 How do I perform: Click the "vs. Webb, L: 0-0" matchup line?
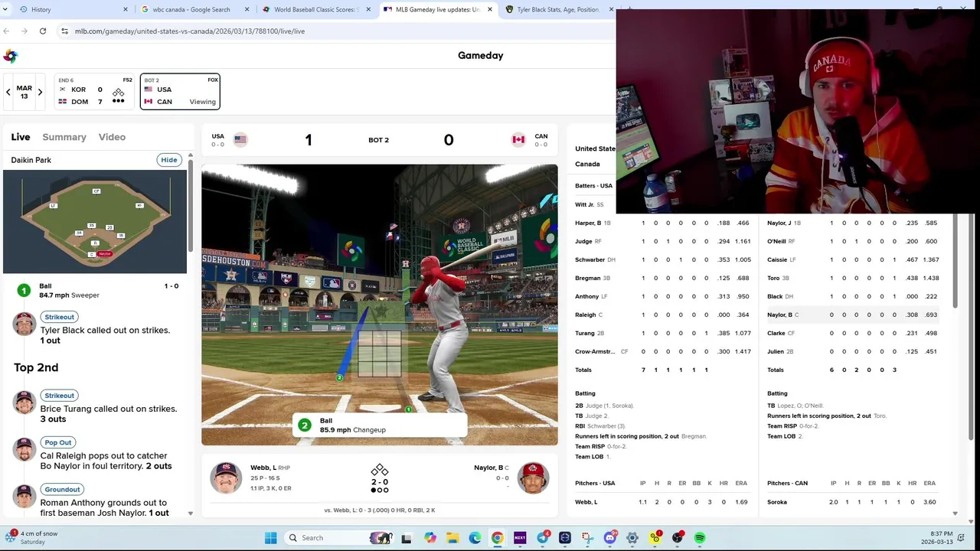(x=380, y=510)
